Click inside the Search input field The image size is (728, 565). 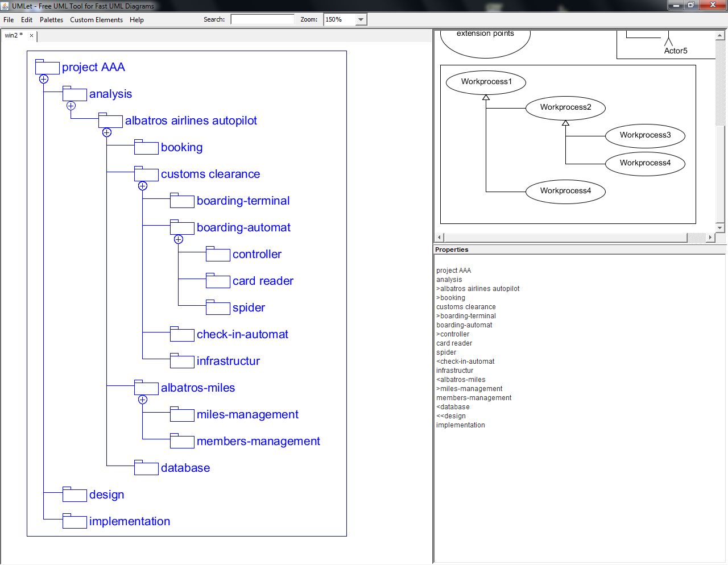tap(263, 19)
